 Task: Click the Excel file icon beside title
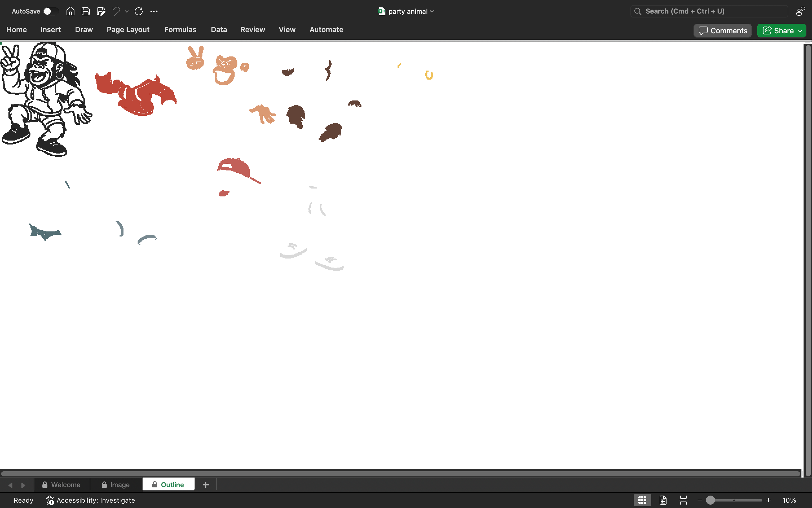[381, 11]
